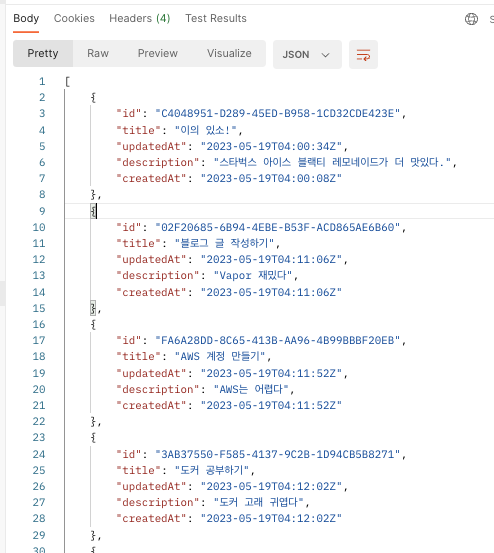Image resolution: width=494 pixels, height=553 pixels.
Task: Click id value C4048951-D289-45ED-B958-1CD32CDE423E
Action: pyautogui.click(x=278, y=114)
